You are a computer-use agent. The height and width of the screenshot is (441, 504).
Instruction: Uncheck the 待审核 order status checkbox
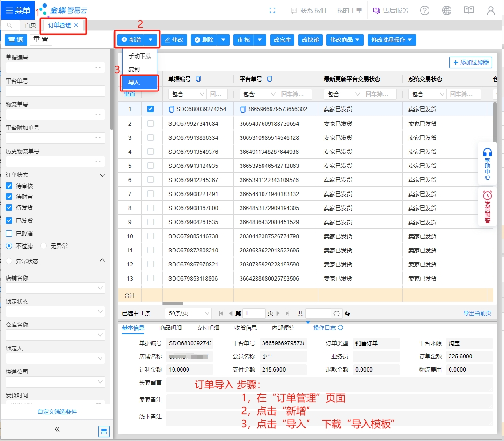click(x=9, y=186)
